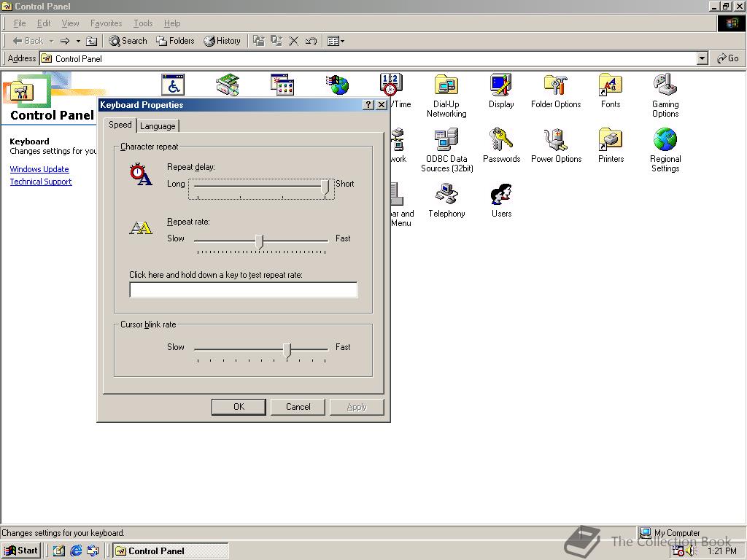
Task: Open the ODBC Data Sources icon
Action: point(446,139)
